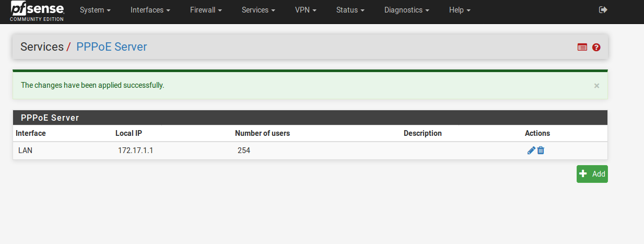
Task: Click the LAN interface table cell
Action: 26,150
